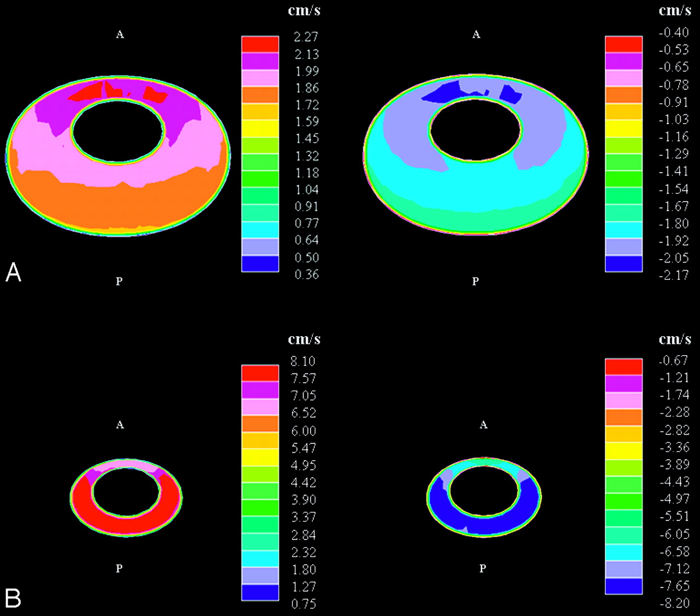Viewport: 700px width, 616px height.
Task: Click the red swatch in the 2.27 legend
Action: (x=260, y=44)
